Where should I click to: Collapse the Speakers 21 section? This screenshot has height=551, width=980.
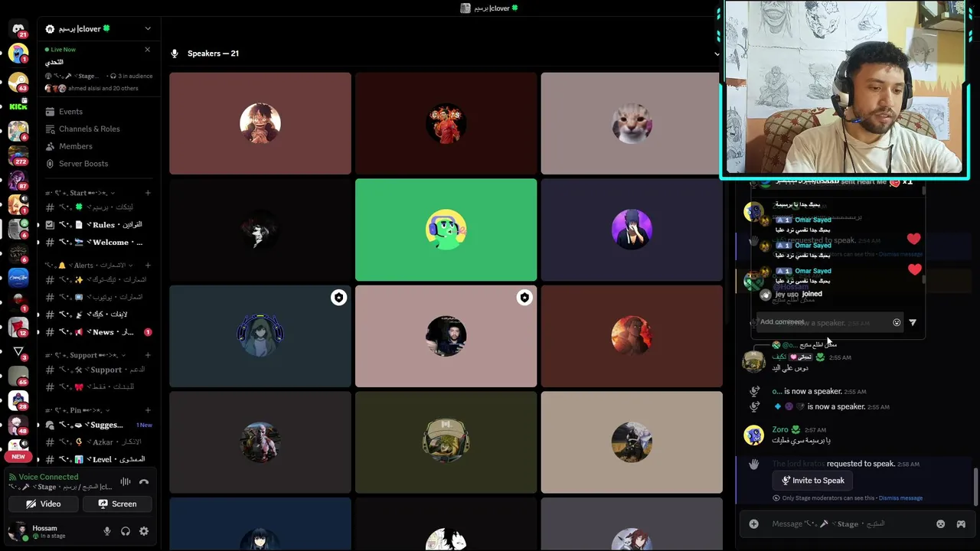click(717, 54)
